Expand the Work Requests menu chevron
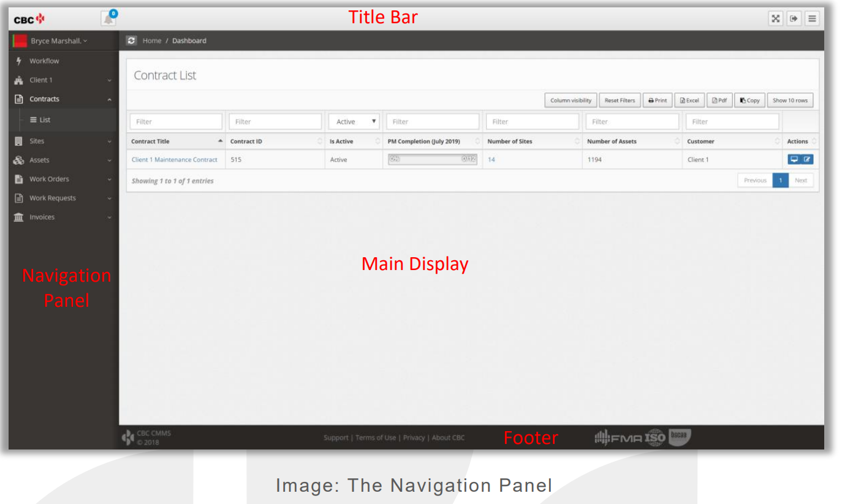The width and height of the screenshot is (861, 504). pyautogui.click(x=109, y=198)
